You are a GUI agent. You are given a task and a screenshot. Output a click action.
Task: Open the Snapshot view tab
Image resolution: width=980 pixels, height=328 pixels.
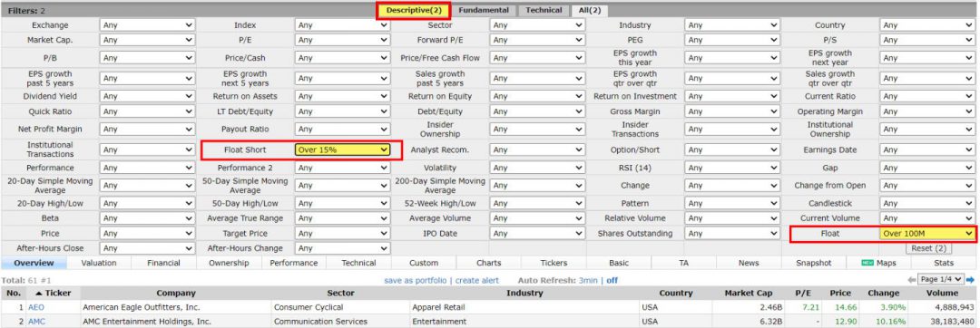coord(814,263)
